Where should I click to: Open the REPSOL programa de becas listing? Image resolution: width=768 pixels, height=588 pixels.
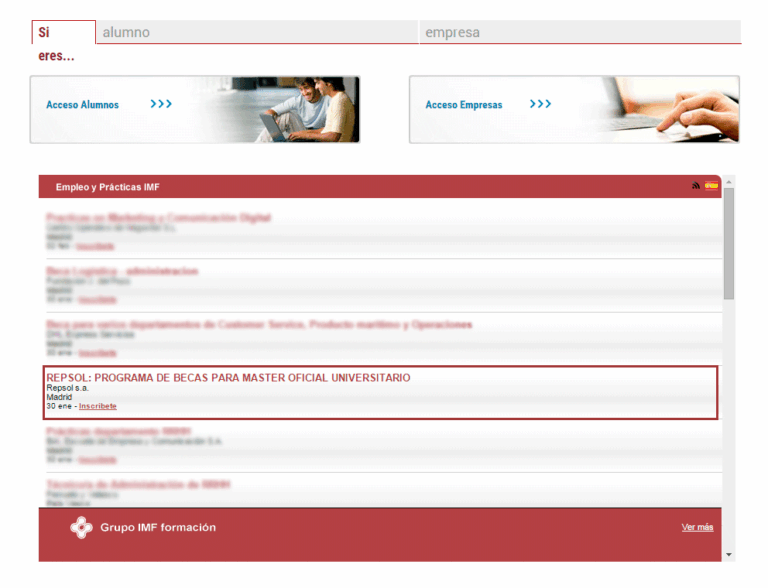(228, 378)
